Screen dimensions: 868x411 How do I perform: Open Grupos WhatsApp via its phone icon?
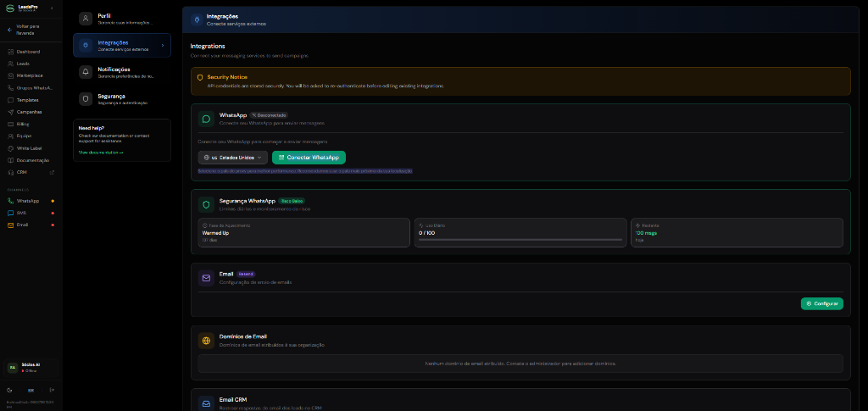10,87
